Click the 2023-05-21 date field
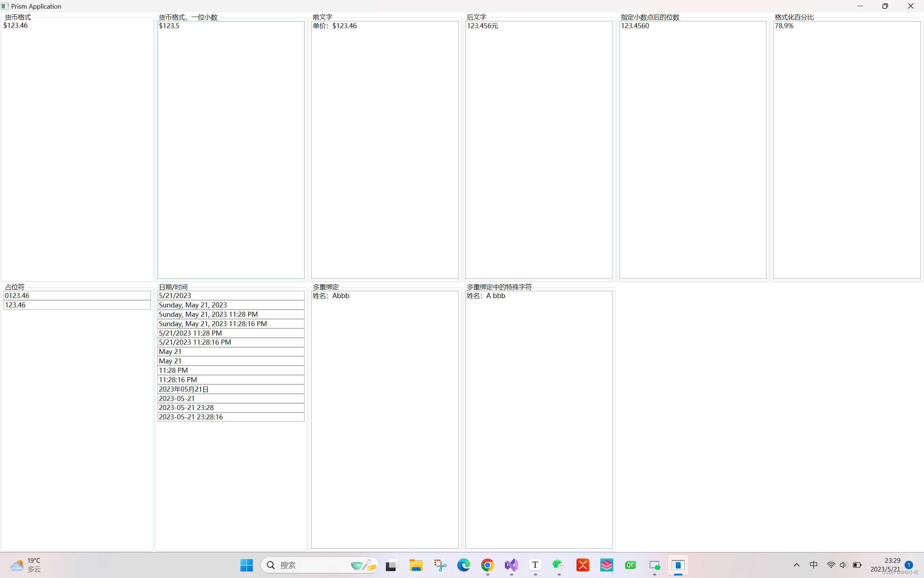 [231, 398]
